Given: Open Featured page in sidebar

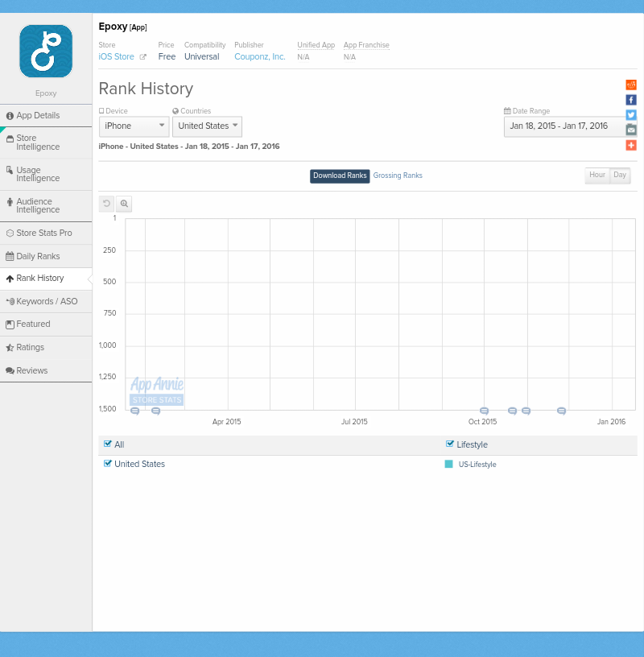Looking at the screenshot, I should (x=46, y=324).
